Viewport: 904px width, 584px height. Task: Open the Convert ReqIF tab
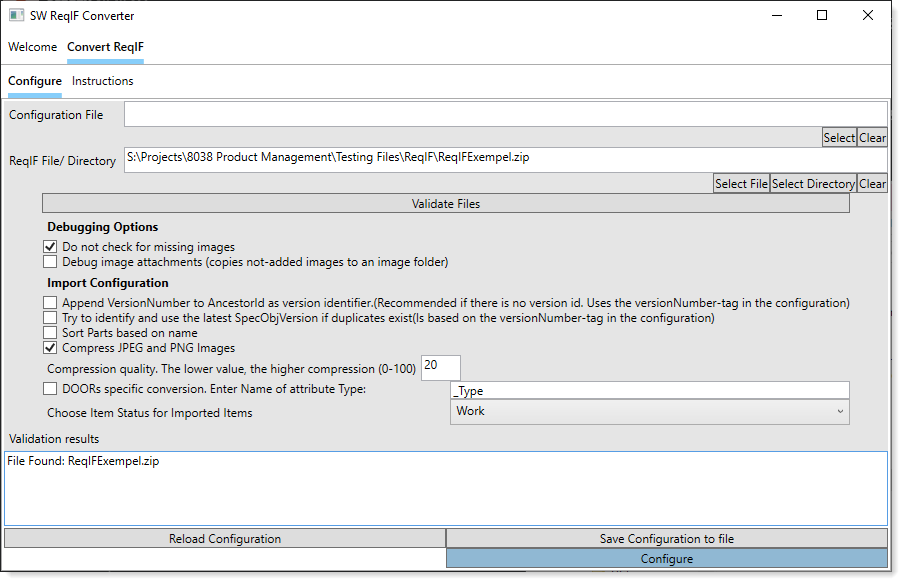tap(106, 47)
